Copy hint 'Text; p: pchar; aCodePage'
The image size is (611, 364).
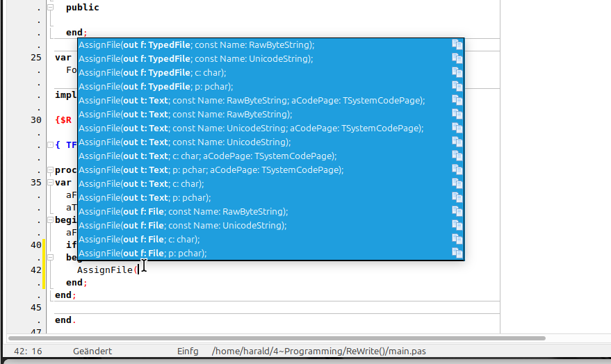pyautogui.click(x=457, y=169)
